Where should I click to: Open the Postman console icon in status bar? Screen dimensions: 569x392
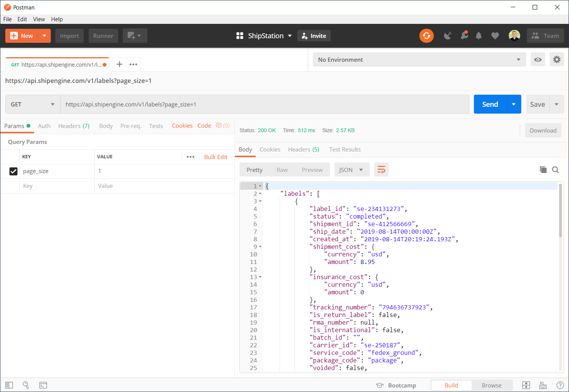[x=43, y=385]
